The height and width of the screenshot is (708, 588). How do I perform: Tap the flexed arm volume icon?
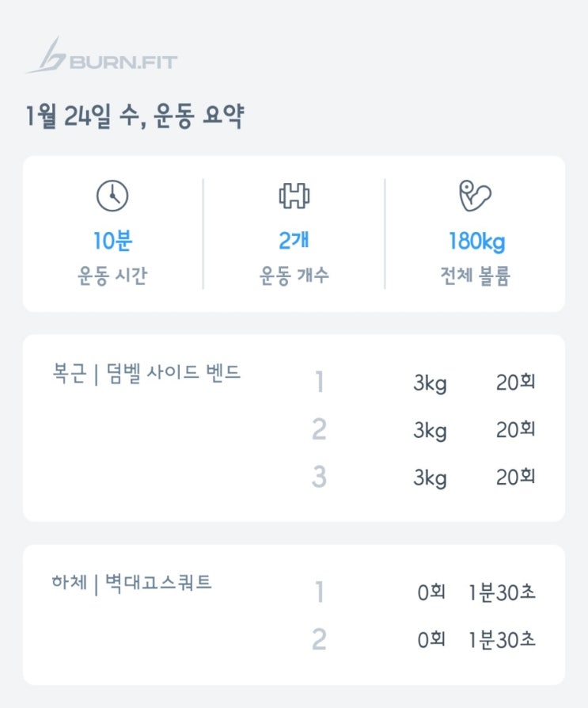pos(475,196)
